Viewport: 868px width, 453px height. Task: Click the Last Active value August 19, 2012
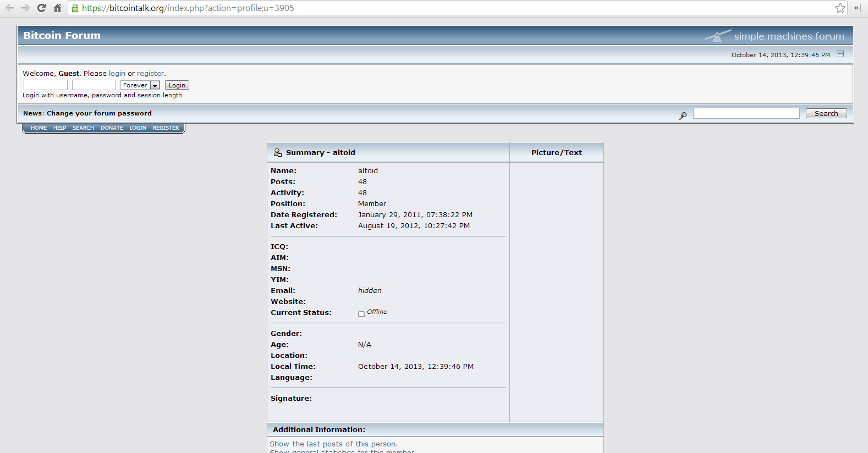(x=414, y=225)
